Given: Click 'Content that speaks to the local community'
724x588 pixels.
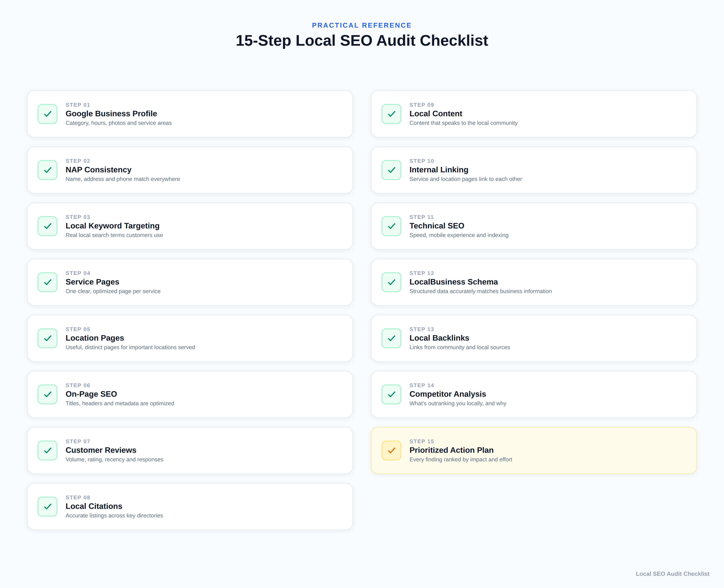Looking at the screenshot, I should (x=463, y=123).
